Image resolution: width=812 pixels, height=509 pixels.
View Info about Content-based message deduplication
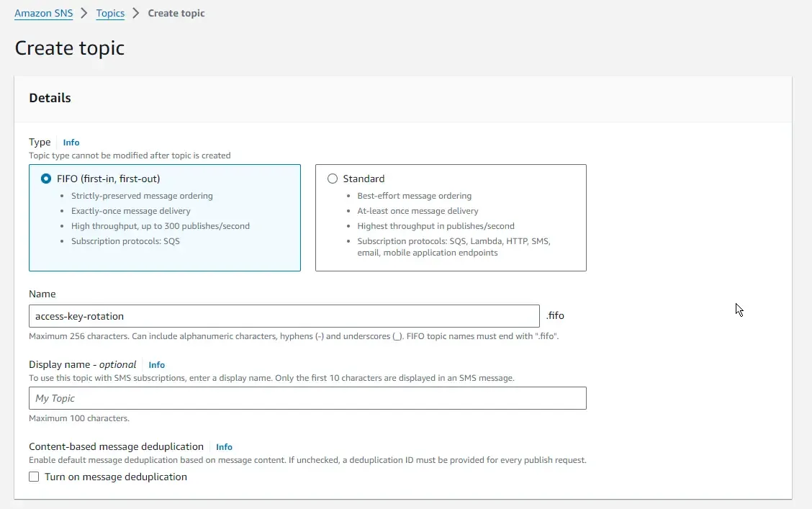pyautogui.click(x=224, y=446)
